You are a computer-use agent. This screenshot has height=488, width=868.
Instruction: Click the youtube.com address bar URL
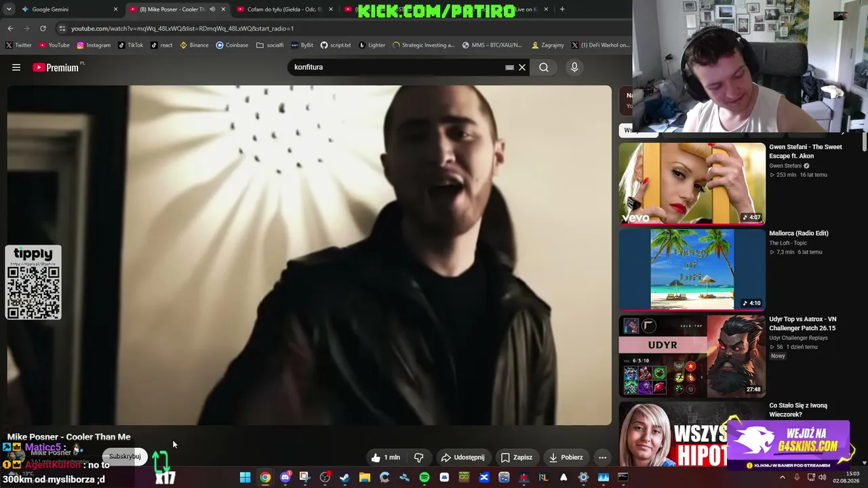[182, 28]
